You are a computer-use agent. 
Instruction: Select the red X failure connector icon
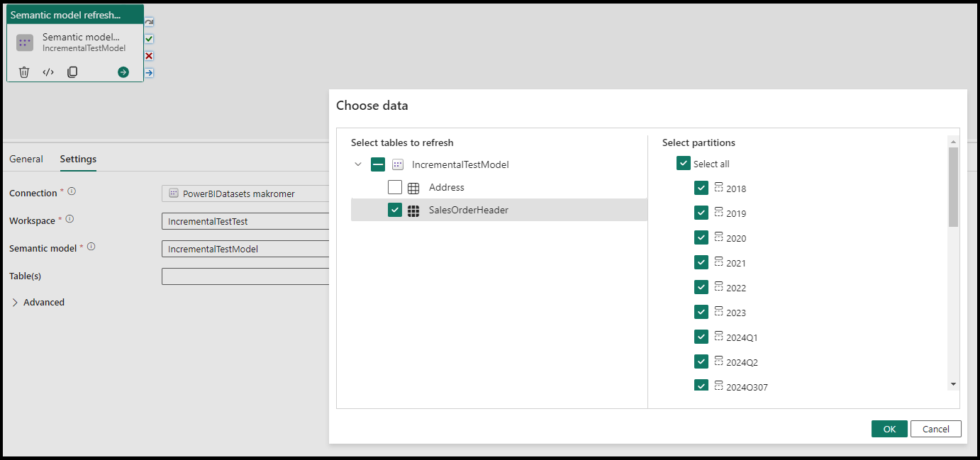pyautogui.click(x=148, y=56)
